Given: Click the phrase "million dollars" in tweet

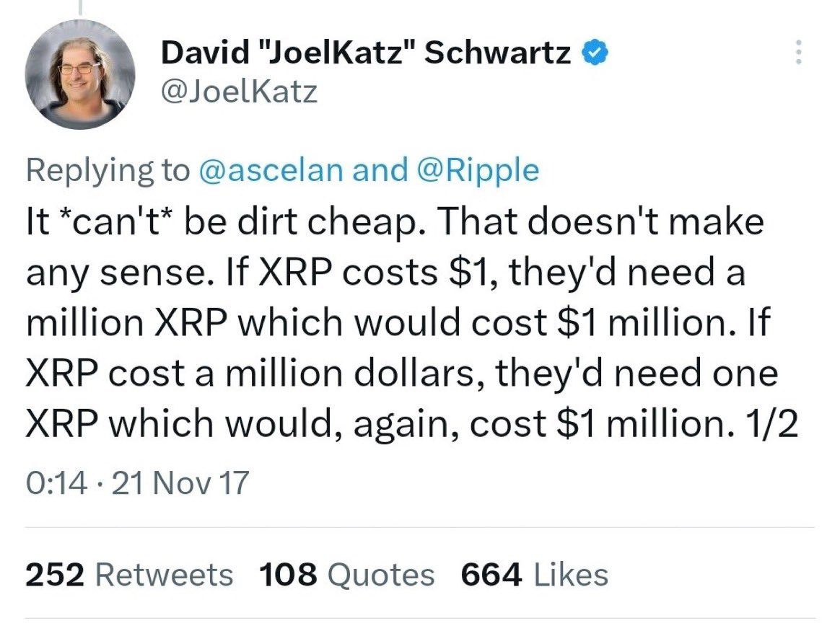Looking at the screenshot, I should click(346, 374).
